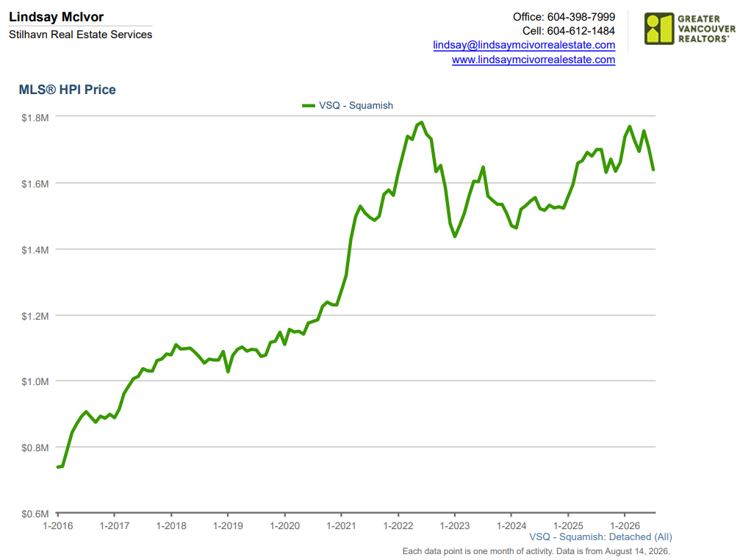Click the Greater Vancouver Realtors logo
740x560 pixels.
[x=689, y=29]
